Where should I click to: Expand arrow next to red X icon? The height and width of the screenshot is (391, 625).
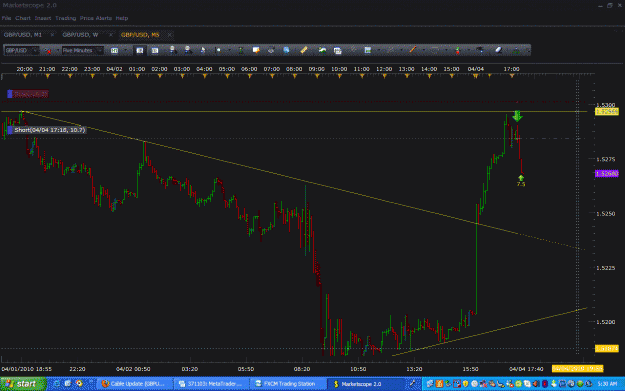58,51
